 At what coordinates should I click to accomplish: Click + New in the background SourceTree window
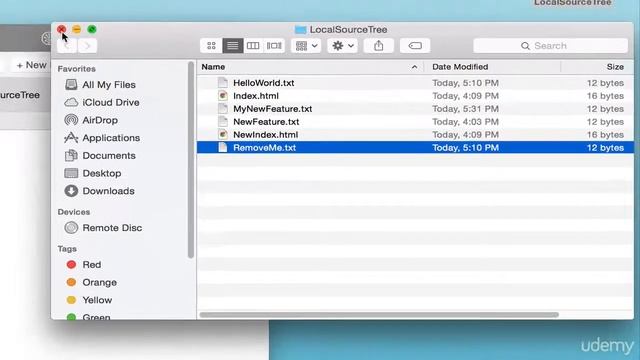pyautogui.click(x=31, y=65)
